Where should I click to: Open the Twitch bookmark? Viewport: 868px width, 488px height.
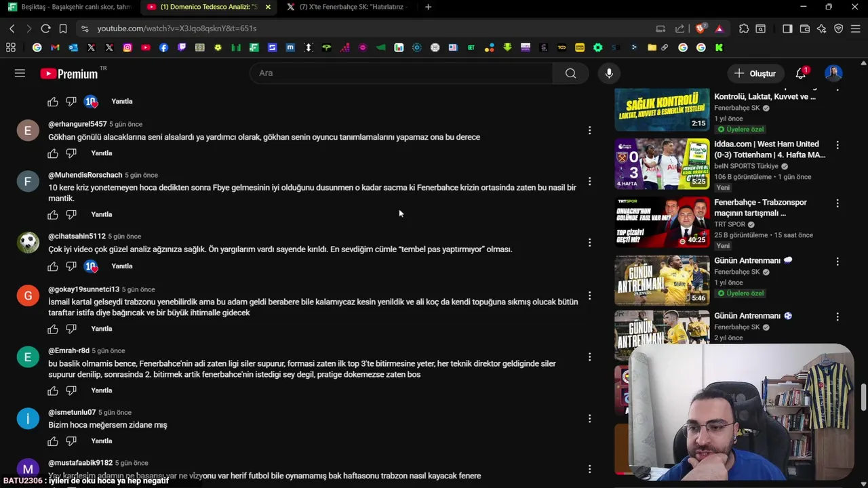[182, 47]
